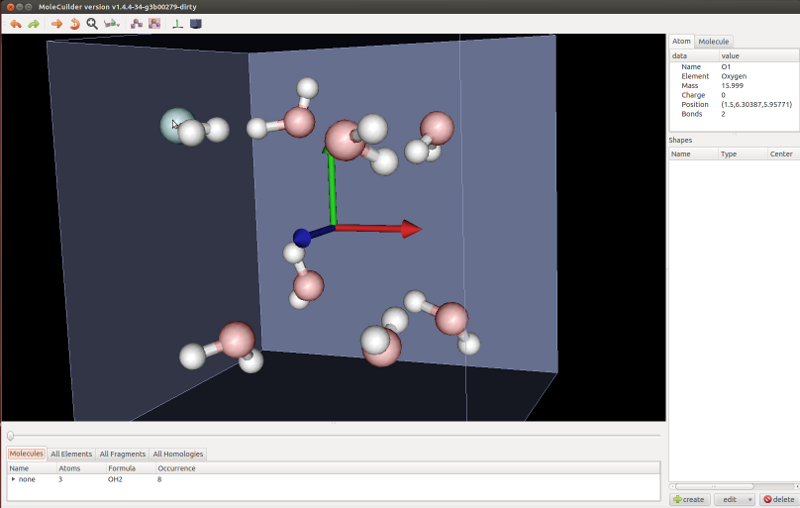800x508 pixels.
Task: Open the All Fragments tab
Action: tap(122, 454)
